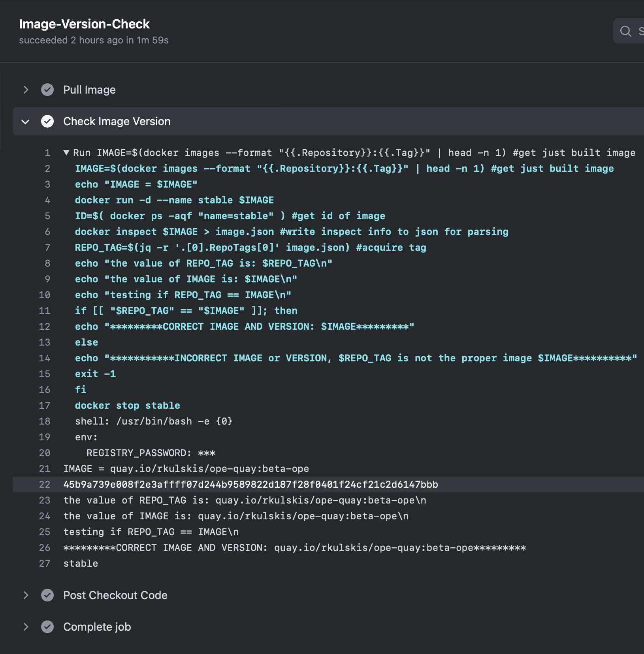Click Check Image Version success check icon
Image resolution: width=644 pixels, height=654 pixels.
47,121
